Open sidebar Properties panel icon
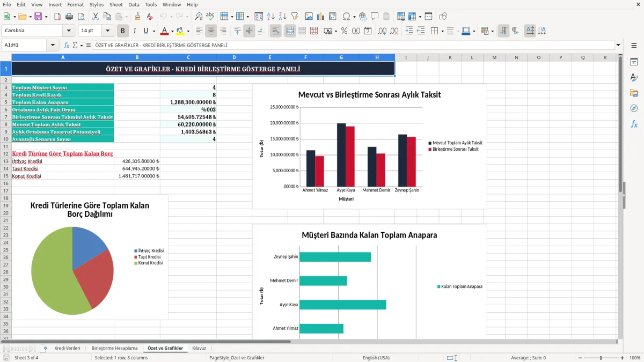The height and width of the screenshot is (362, 644). tap(634, 62)
